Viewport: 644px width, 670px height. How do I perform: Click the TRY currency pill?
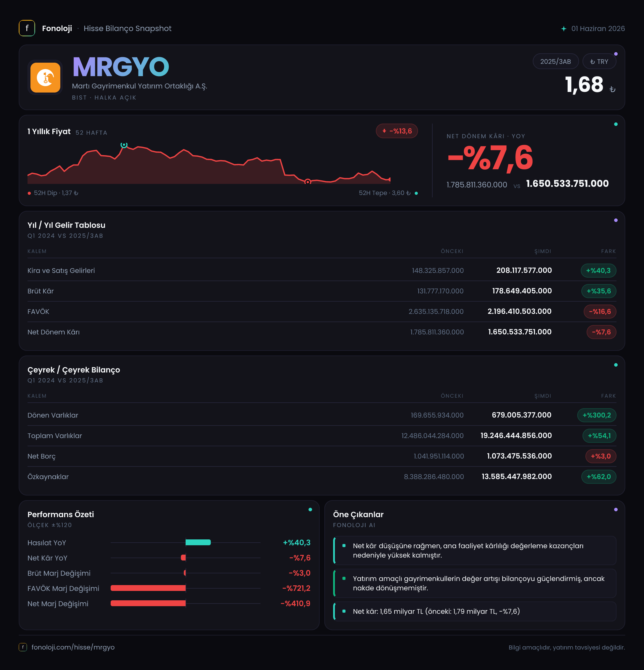tap(599, 61)
